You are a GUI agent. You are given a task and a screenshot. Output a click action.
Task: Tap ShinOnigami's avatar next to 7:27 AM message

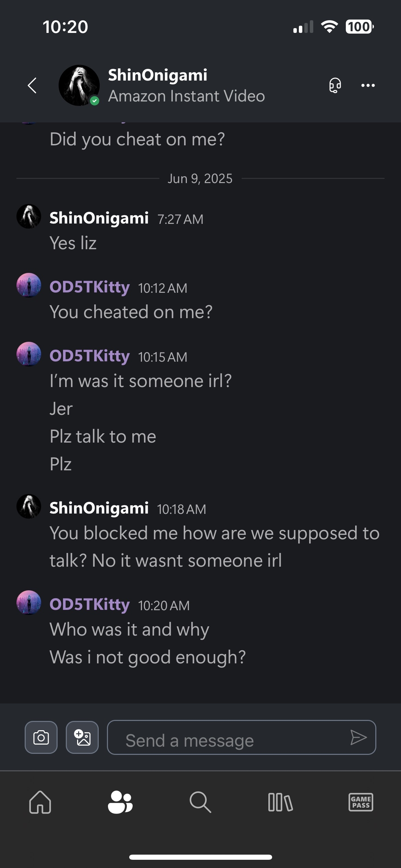[29, 217]
